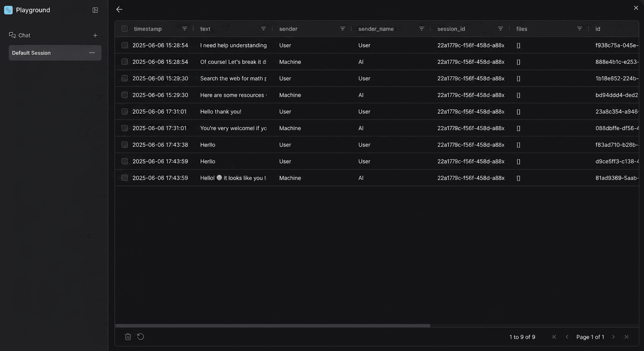Viewport: 644px width, 351px height.
Task: Select checkbox for 'Search the web for math' row
Action: tap(124, 78)
